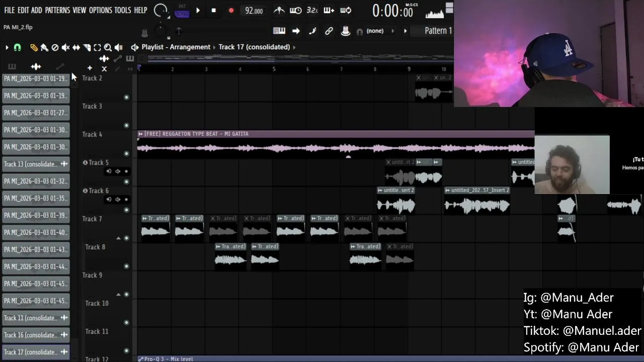
Task: Open the ADD menu
Action: 37,10
